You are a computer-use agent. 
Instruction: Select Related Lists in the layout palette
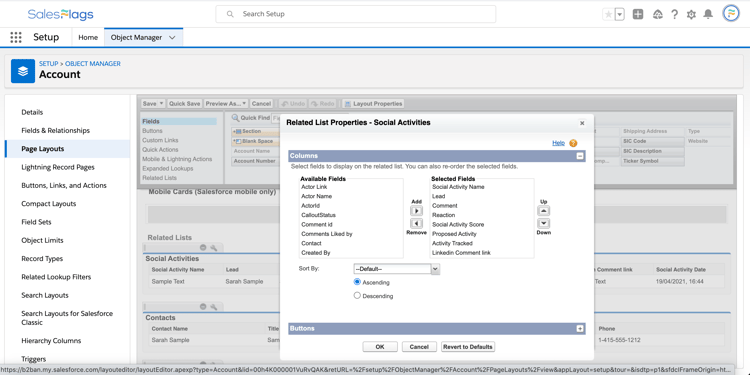pyautogui.click(x=159, y=178)
